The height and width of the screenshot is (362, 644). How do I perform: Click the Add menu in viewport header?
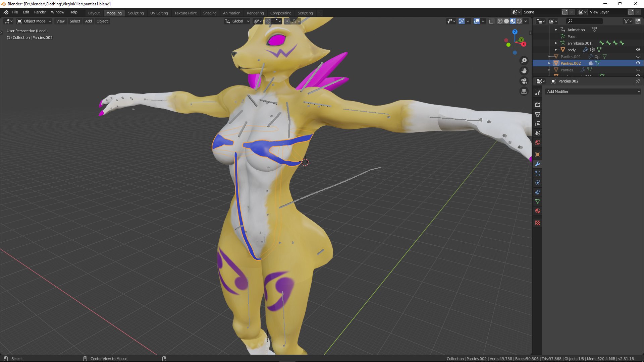coord(88,21)
